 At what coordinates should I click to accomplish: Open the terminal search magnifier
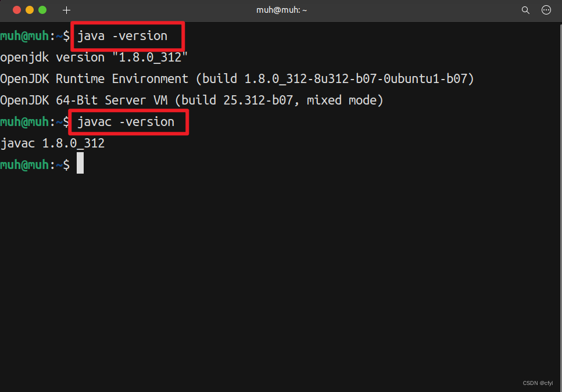click(x=525, y=10)
